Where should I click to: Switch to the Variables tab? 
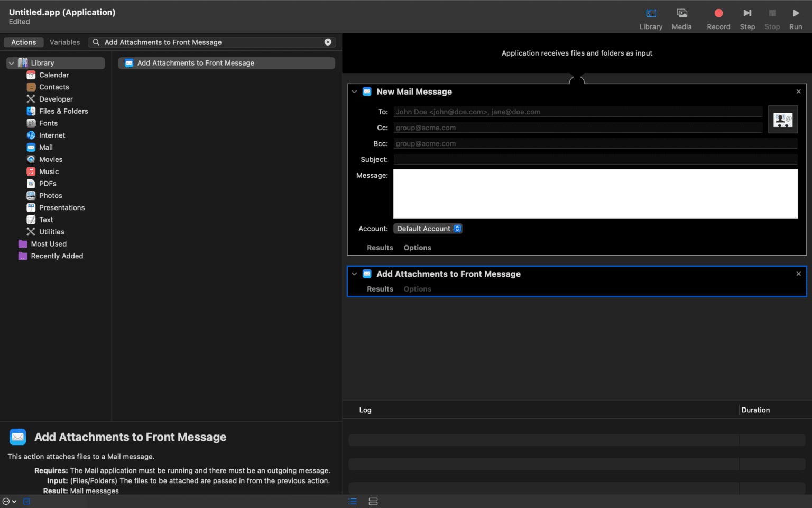tap(64, 42)
